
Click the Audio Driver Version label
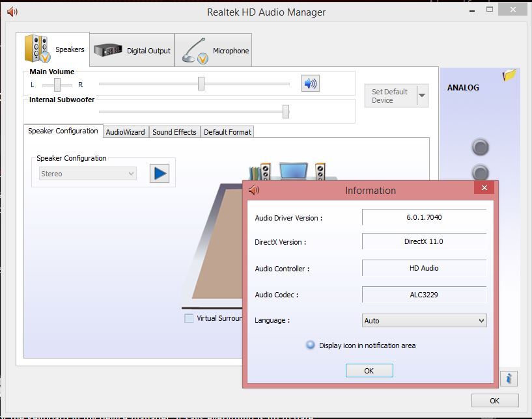click(x=288, y=218)
